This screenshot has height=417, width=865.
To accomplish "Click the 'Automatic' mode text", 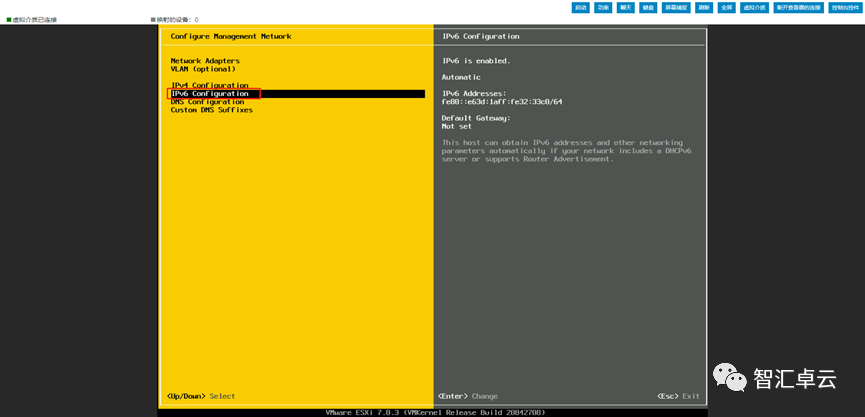I will 461,77.
